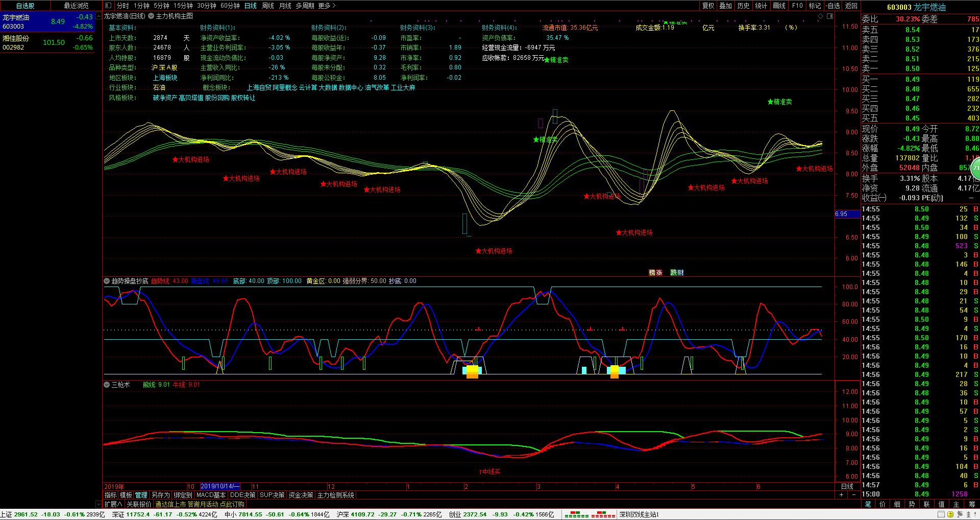980x520 pixels.
Task: Click the plus zoom-in icon under 日线
Action: coord(841,495)
